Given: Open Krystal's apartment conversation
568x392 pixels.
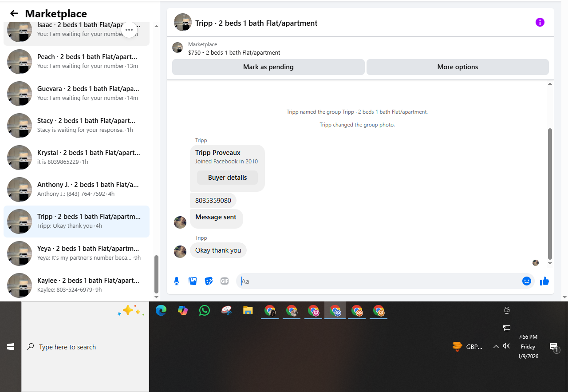Looking at the screenshot, I should (76, 158).
